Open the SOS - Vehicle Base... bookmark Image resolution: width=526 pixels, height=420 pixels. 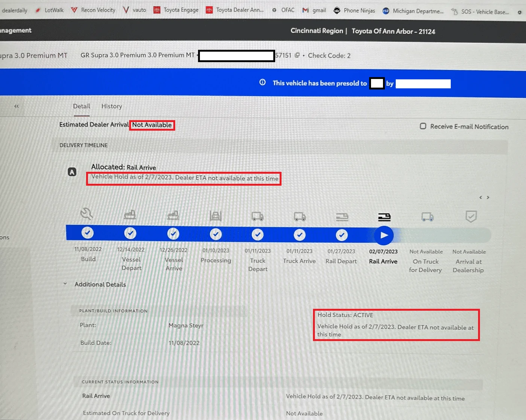[x=480, y=12]
